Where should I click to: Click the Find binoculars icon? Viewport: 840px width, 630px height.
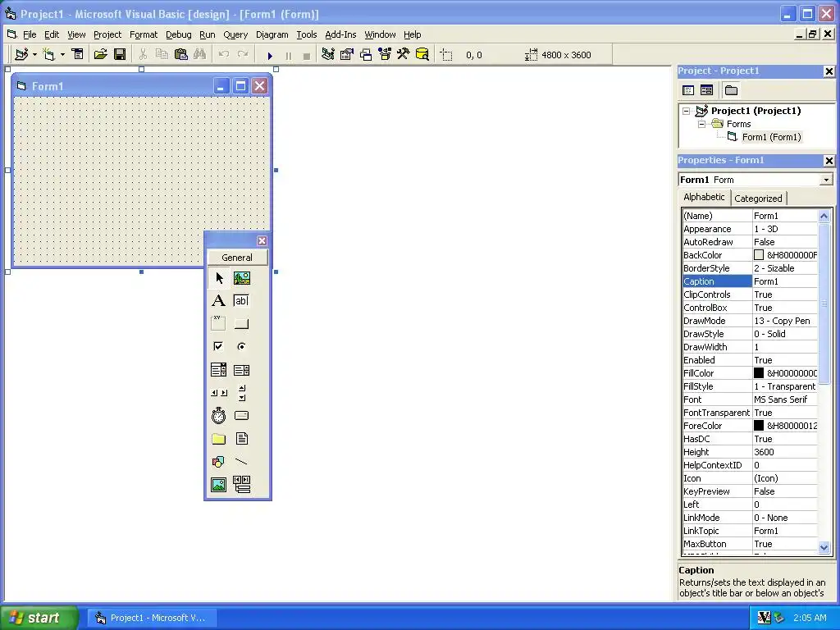click(x=200, y=54)
